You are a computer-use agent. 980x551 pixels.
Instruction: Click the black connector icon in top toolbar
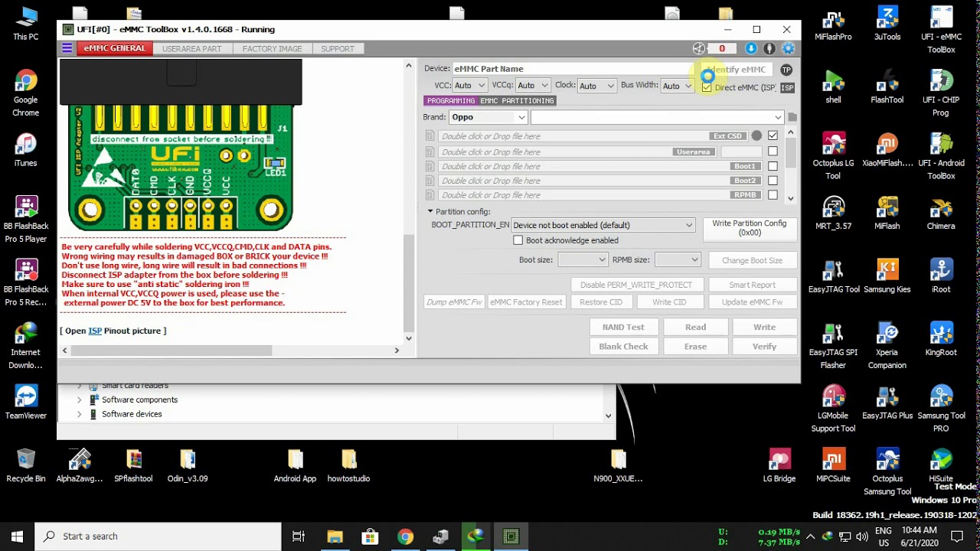click(x=769, y=48)
